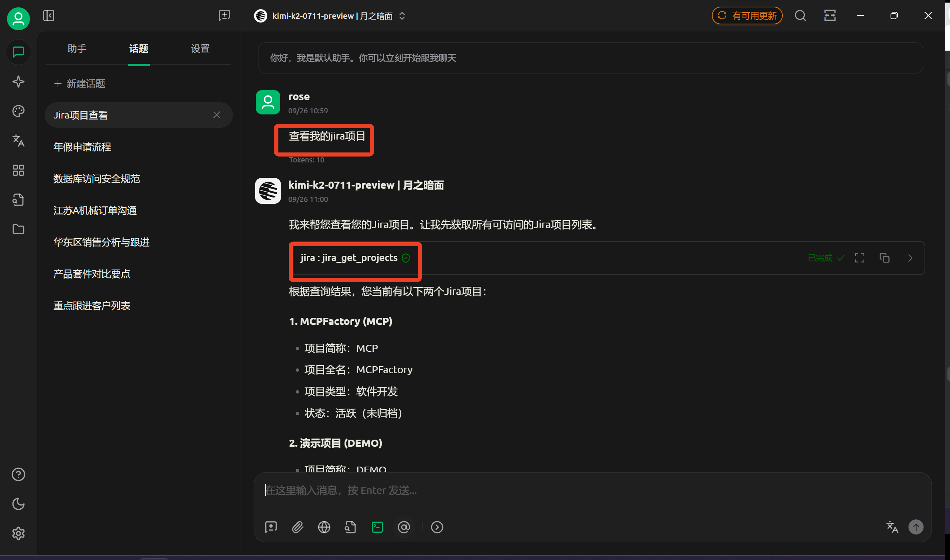Click the paintbrush palette sidebar icon

pos(18,111)
